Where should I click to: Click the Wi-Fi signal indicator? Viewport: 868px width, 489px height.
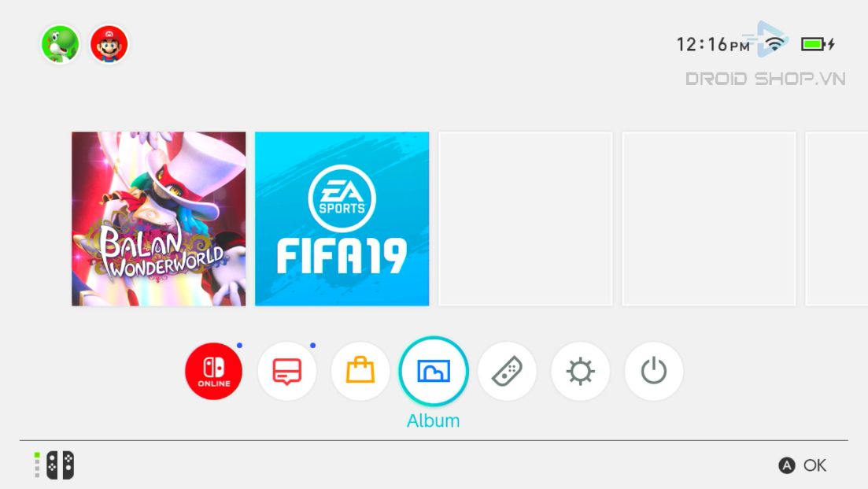click(x=775, y=44)
